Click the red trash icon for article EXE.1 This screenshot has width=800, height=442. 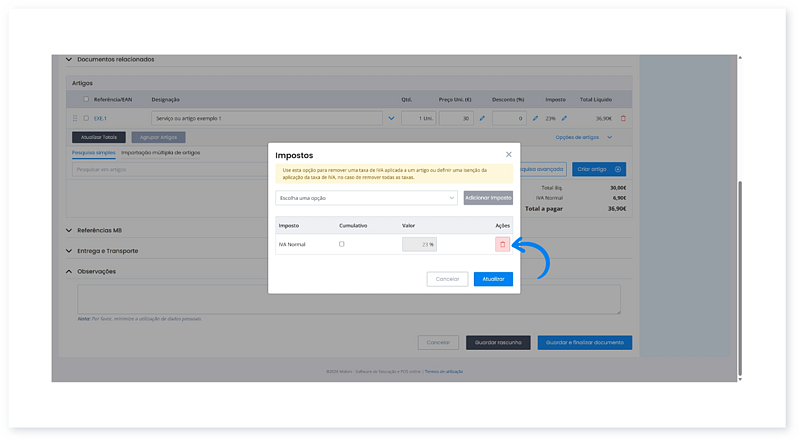tap(623, 118)
